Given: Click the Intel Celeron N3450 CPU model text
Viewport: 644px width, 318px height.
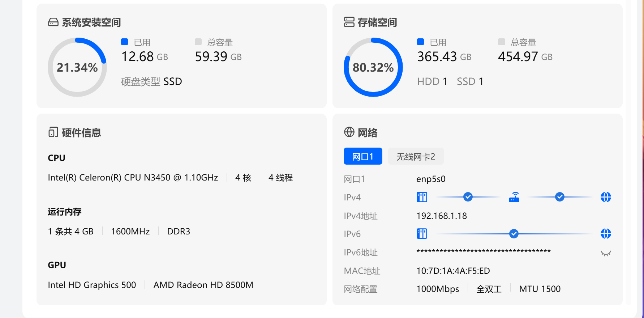Looking at the screenshot, I should (133, 178).
